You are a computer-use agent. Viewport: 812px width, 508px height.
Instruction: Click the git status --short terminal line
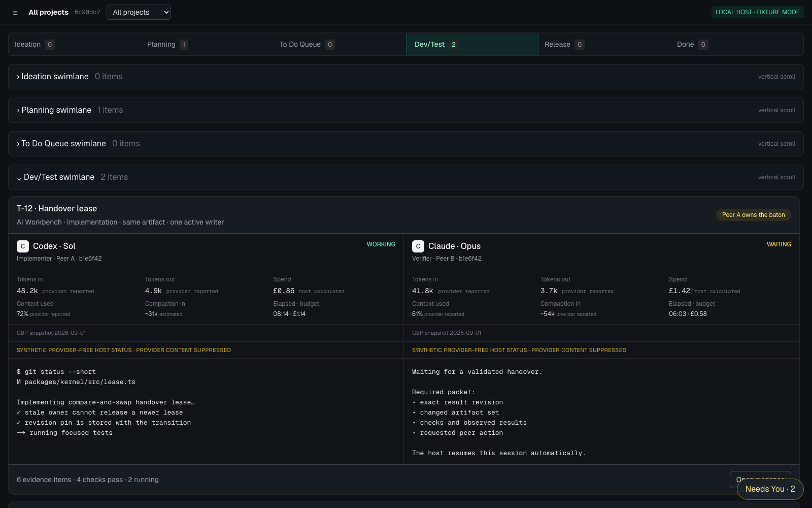56,372
